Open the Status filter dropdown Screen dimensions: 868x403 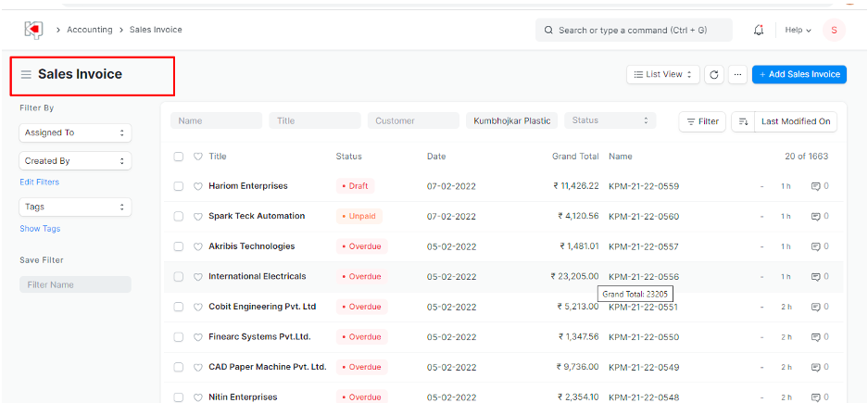pos(610,120)
